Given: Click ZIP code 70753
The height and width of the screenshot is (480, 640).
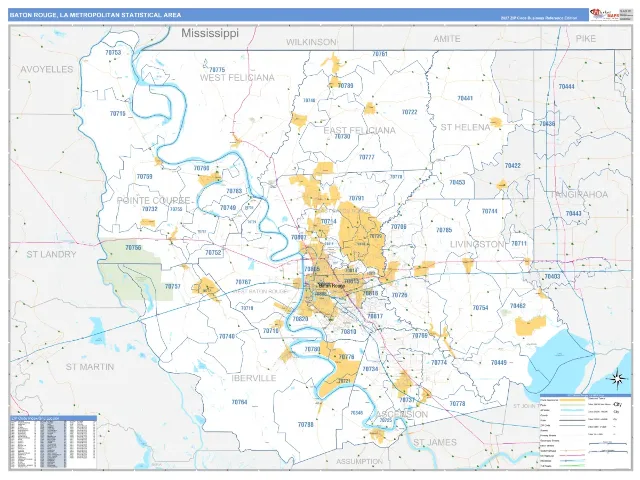Looking at the screenshot, I should 113,53.
